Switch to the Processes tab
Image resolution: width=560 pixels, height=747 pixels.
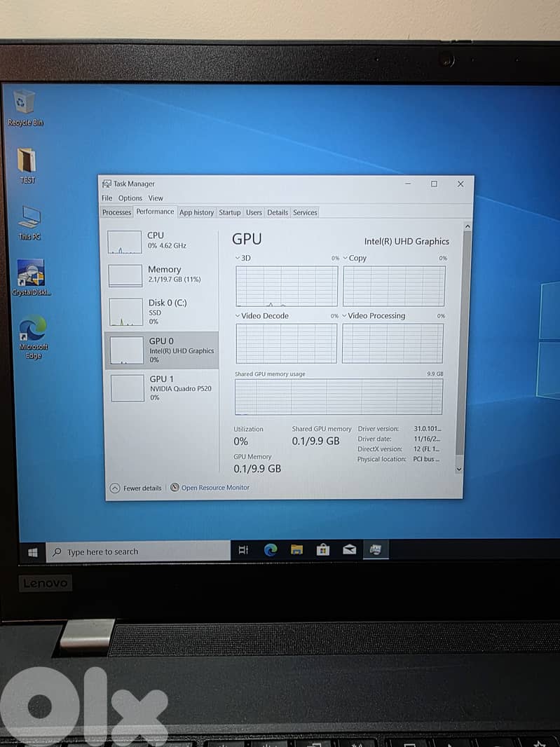pyautogui.click(x=117, y=212)
